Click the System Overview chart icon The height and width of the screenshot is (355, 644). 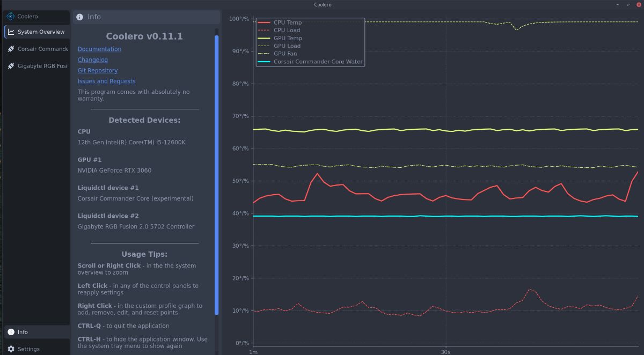pyautogui.click(x=11, y=32)
